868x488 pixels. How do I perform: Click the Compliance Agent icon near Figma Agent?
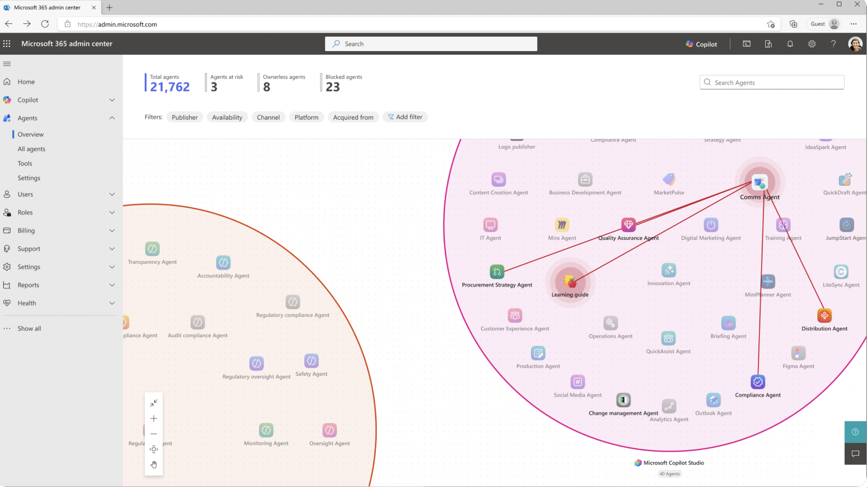(x=758, y=382)
